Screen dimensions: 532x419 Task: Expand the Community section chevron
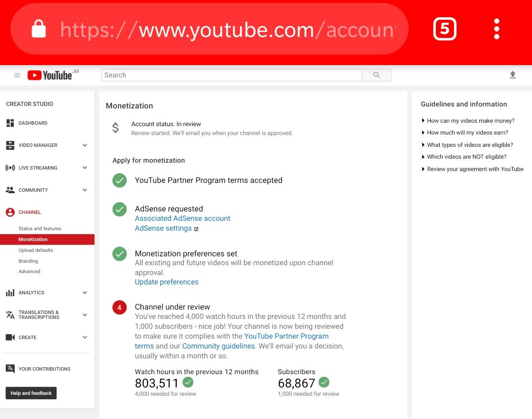(85, 190)
